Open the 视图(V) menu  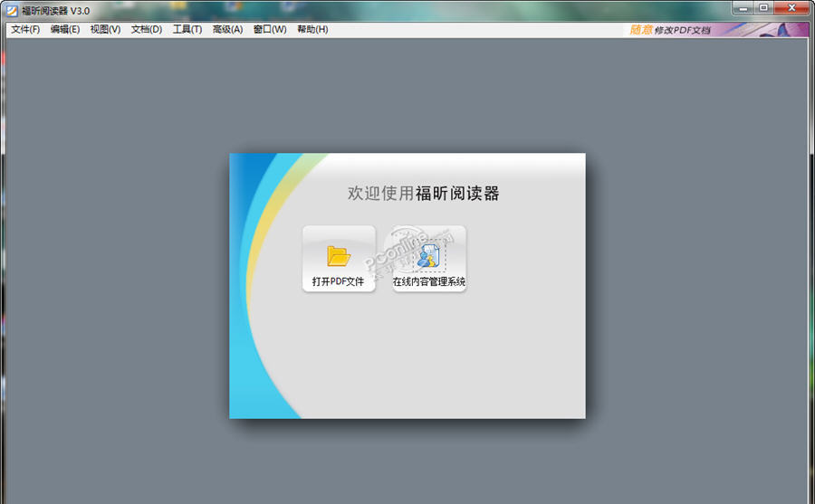106,30
